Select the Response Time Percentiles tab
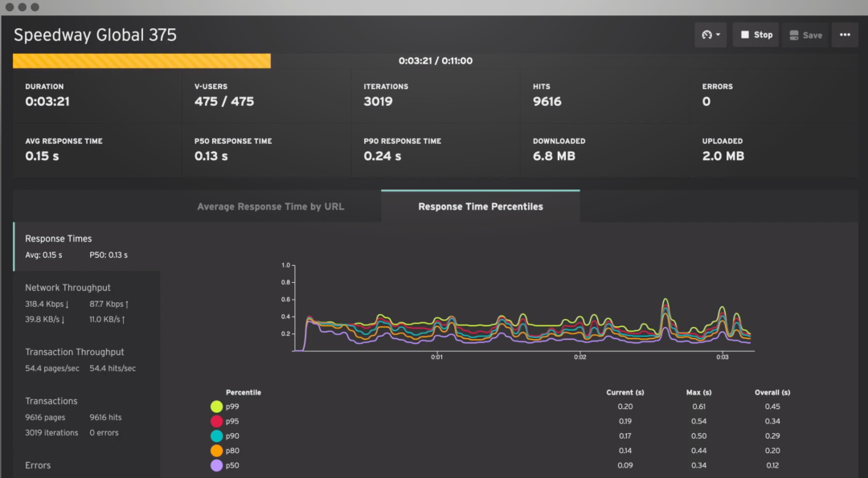This screenshot has width=868, height=478. click(481, 206)
